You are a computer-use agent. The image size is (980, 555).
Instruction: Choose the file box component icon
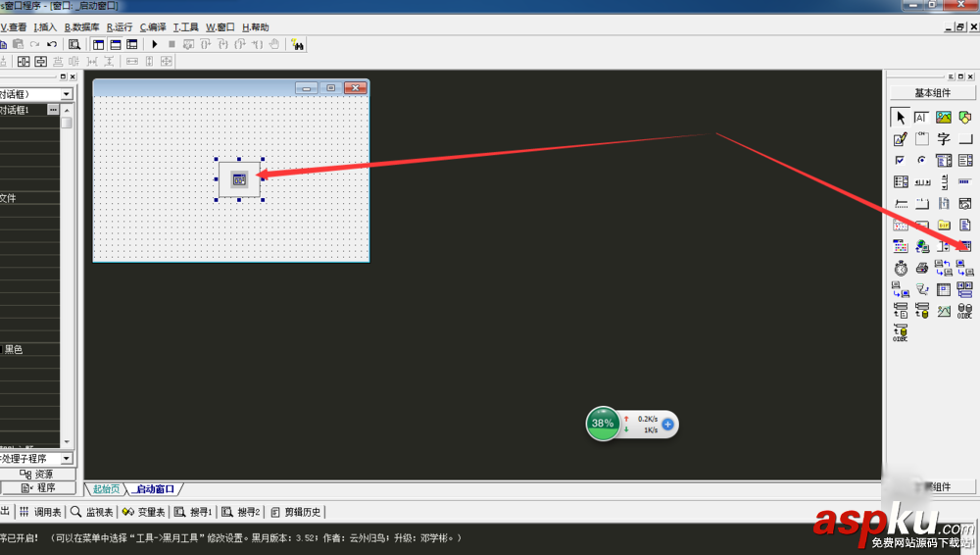pos(965,225)
